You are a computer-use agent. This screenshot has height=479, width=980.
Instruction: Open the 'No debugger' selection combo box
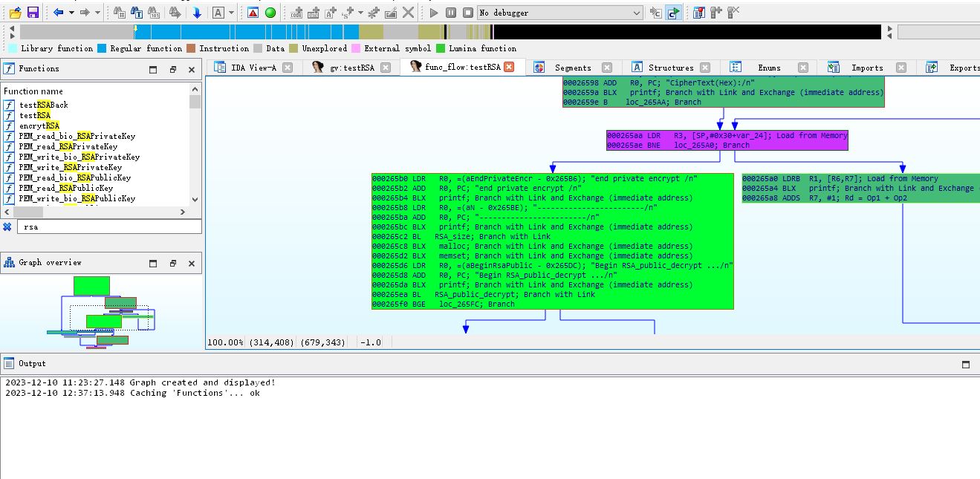click(560, 13)
